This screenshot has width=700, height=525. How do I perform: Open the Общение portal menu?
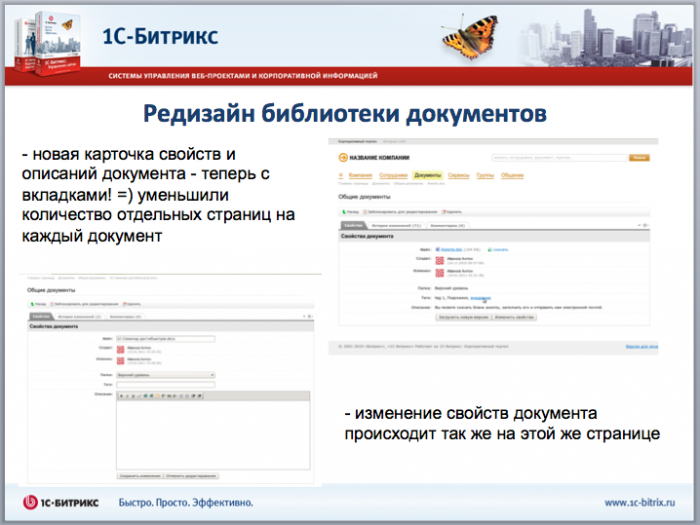[x=512, y=175]
